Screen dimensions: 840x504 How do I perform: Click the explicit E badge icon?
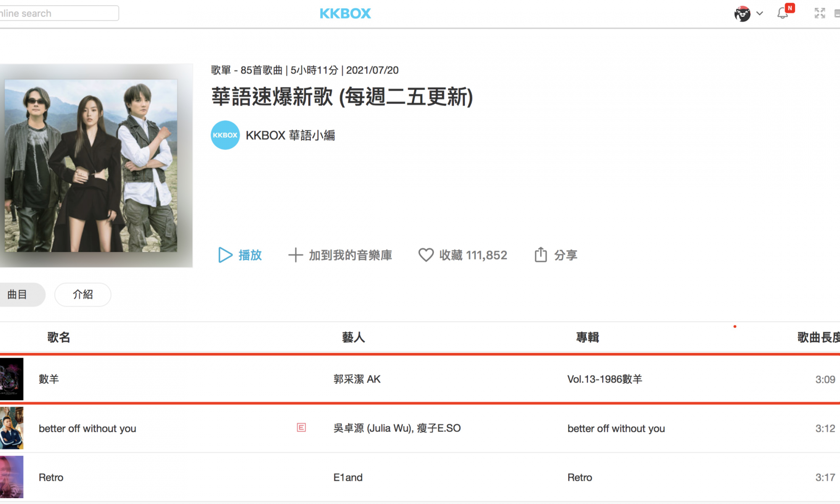coord(301,428)
